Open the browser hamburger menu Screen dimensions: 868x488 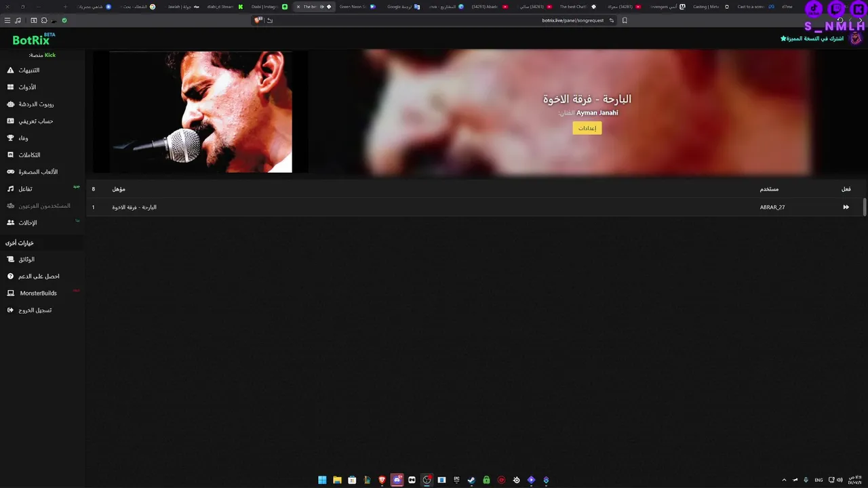[7, 20]
